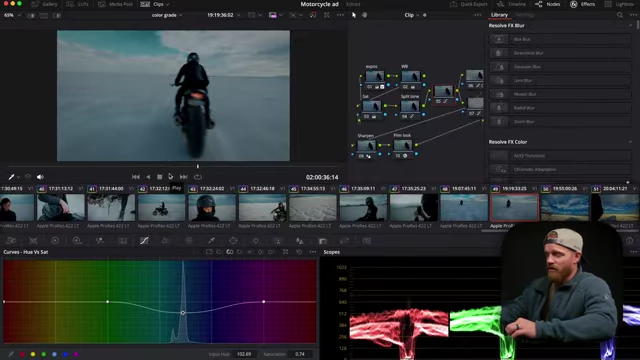Toggle the Timeline panel
Viewport: 640px width, 360px height.
coord(511,4)
